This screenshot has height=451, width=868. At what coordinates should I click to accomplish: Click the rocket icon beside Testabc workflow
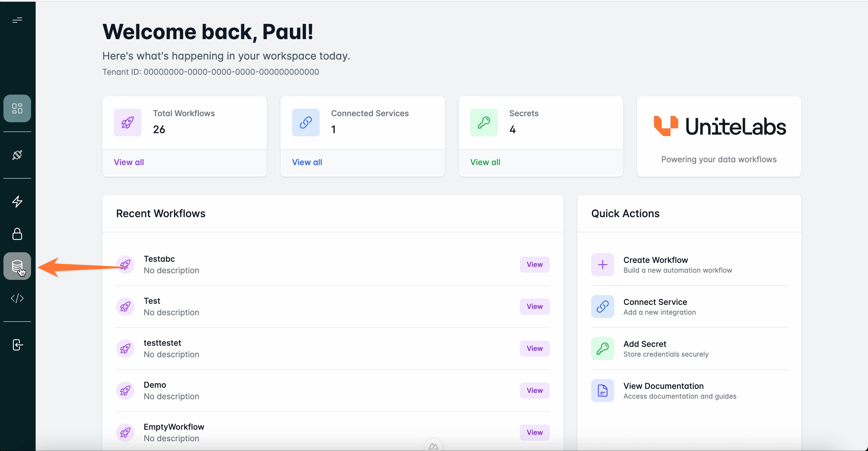tap(125, 264)
